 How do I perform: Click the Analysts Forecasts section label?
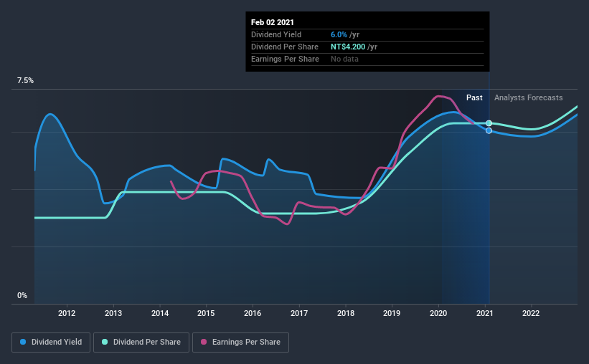(x=529, y=97)
